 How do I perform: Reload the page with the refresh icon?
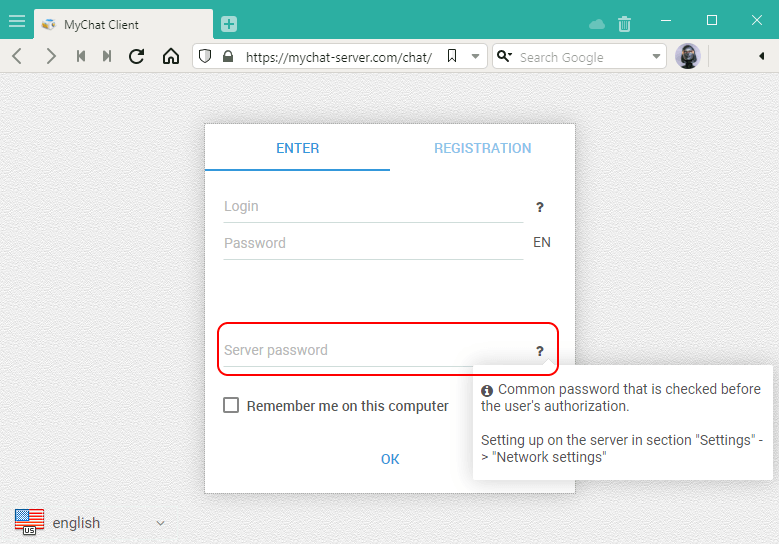coord(137,57)
